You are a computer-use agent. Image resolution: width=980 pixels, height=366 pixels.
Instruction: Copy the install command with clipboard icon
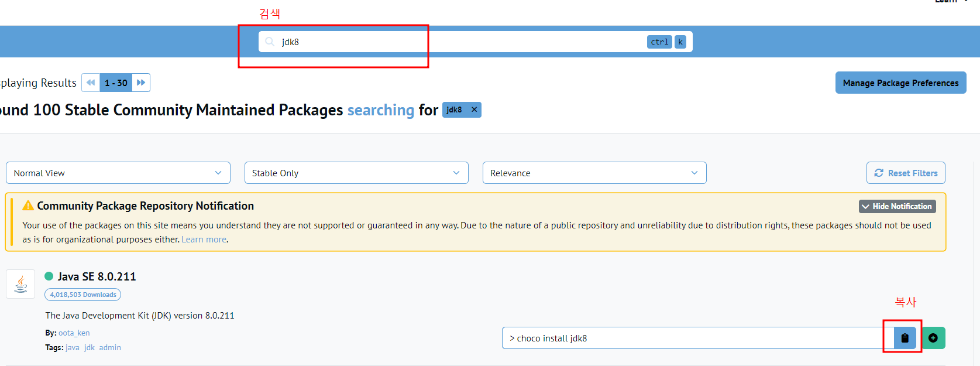tap(905, 338)
